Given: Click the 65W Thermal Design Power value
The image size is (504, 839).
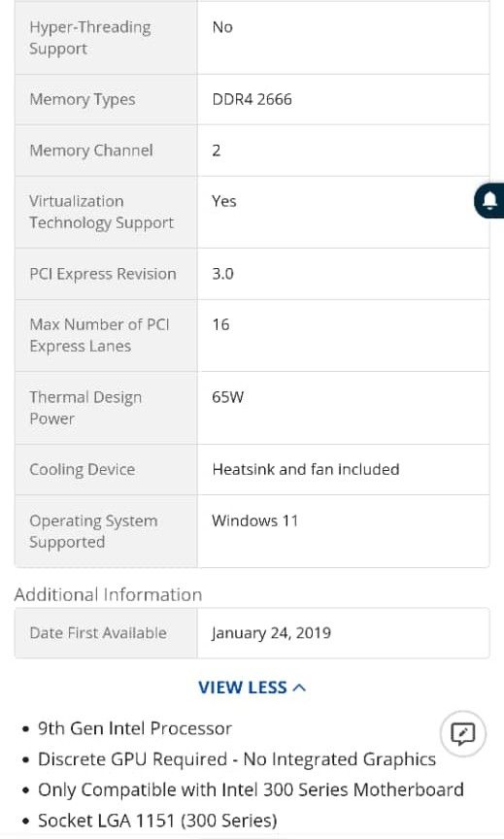Looking at the screenshot, I should (x=227, y=397).
